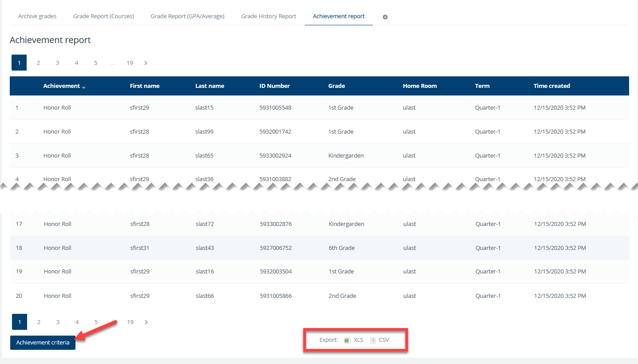The height and width of the screenshot is (364, 638).
Task: Open Grade Report (GPA/Average) tab
Action: [x=187, y=16]
